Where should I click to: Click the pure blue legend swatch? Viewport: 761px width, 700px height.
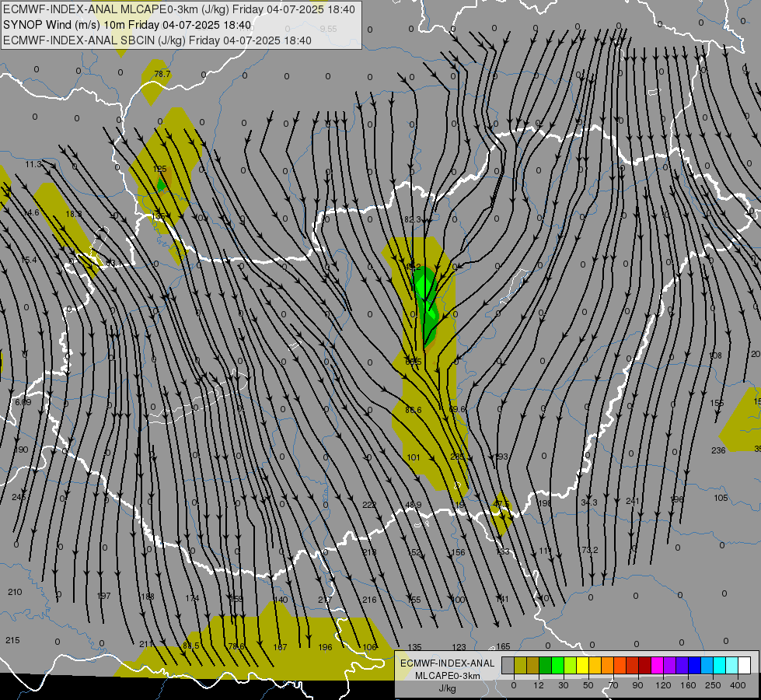click(x=694, y=665)
